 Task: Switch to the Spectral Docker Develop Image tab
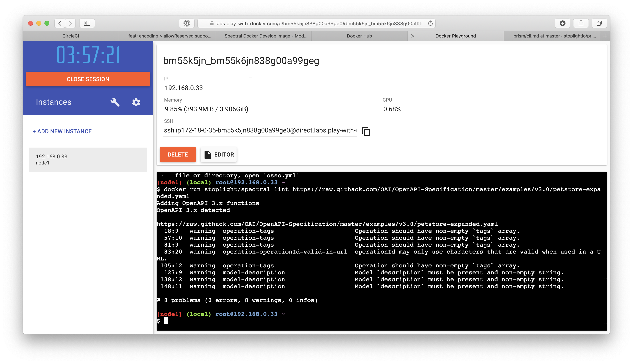(x=266, y=36)
